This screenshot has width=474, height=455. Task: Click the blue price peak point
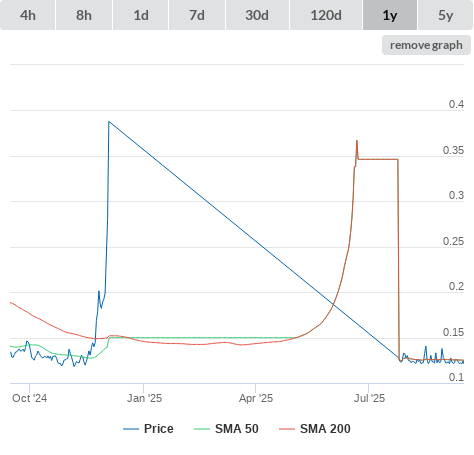[109, 122]
